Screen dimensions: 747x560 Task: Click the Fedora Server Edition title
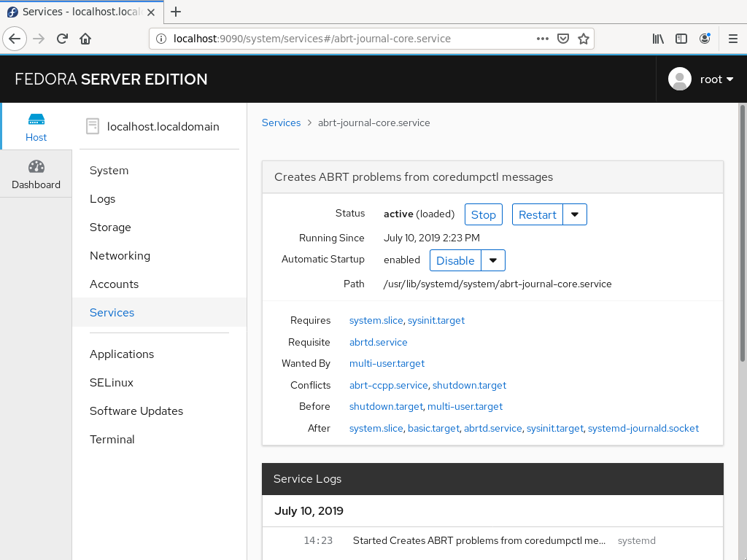click(111, 79)
